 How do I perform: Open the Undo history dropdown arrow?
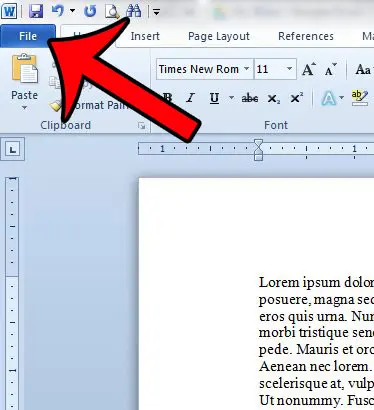coord(72,11)
